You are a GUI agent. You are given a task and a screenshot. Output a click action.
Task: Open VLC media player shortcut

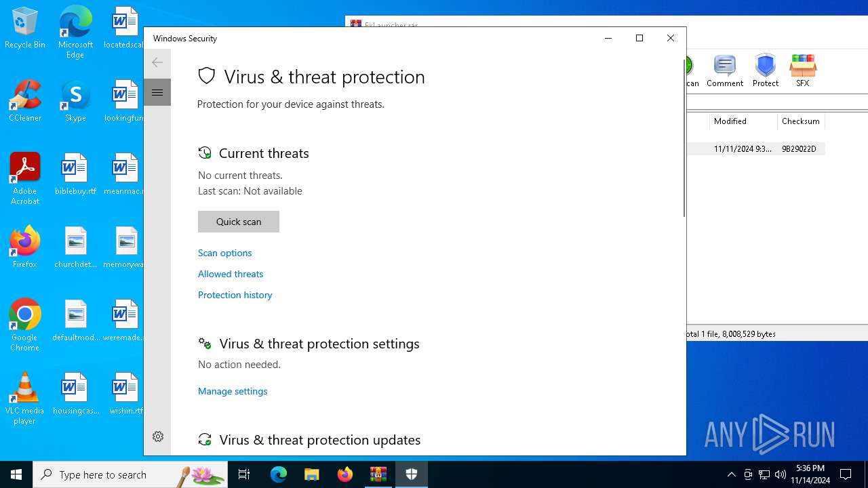(25, 399)
